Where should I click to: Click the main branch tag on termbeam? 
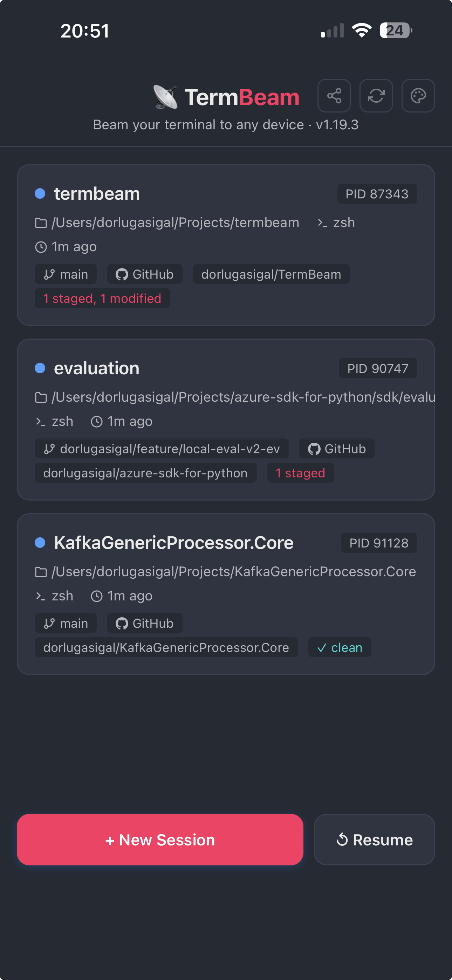point(66,274)
